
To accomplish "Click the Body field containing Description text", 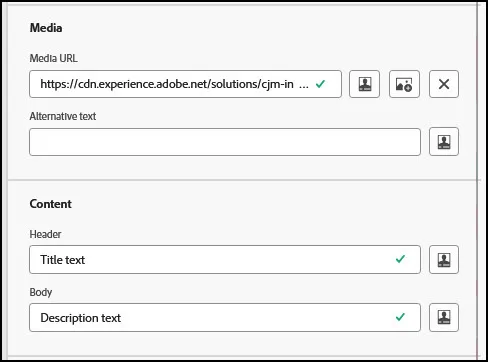I will point(225,317).
